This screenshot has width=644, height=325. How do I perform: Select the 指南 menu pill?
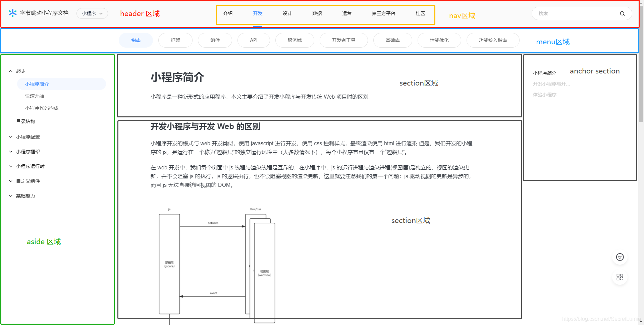[x=136, y=40]
